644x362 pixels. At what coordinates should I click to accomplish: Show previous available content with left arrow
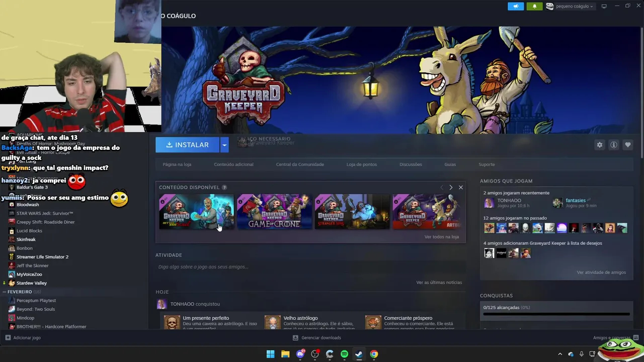coord(442,188)
